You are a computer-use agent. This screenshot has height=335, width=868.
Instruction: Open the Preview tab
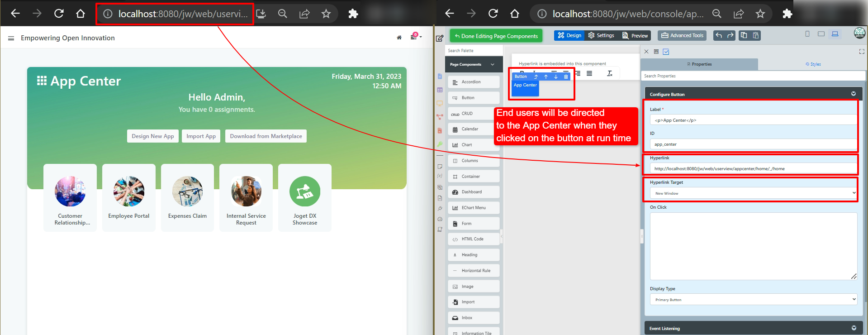pos(635,35)
